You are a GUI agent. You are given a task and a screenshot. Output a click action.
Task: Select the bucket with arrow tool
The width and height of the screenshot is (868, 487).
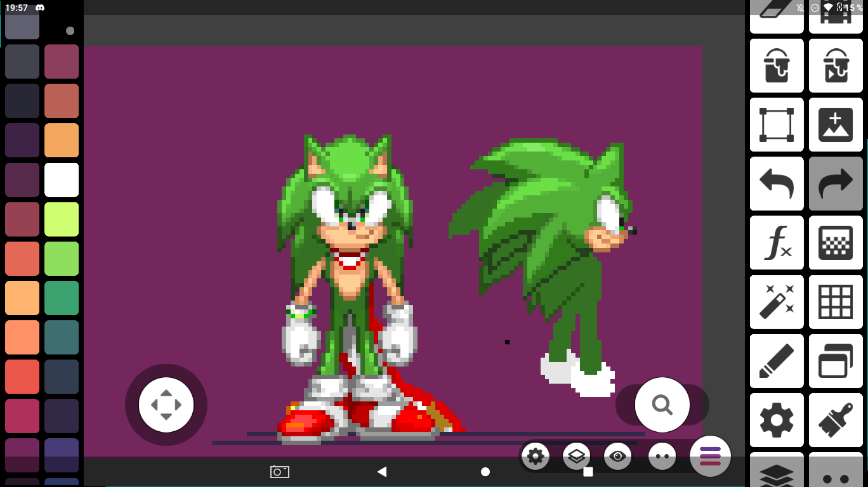836,65
